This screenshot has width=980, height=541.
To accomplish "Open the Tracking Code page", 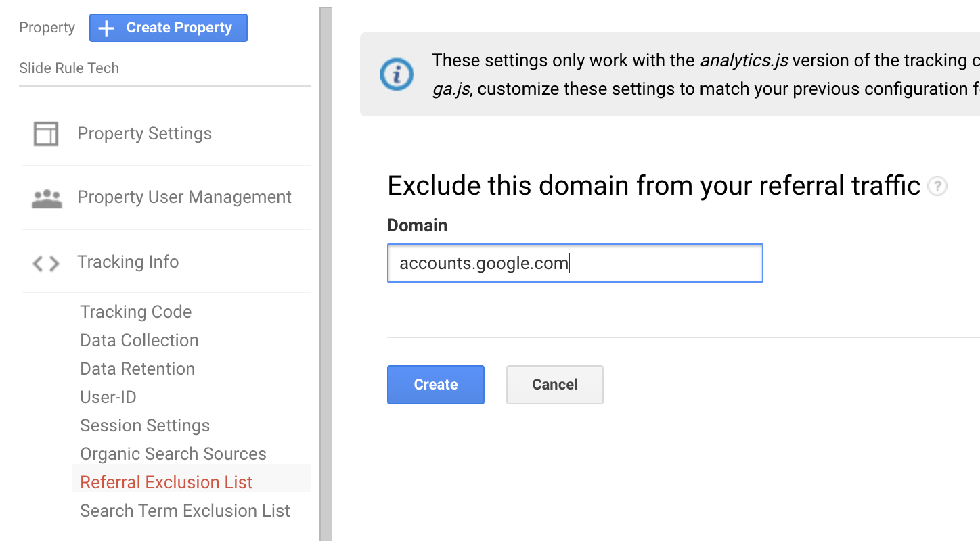I will (x=135, y=312).
